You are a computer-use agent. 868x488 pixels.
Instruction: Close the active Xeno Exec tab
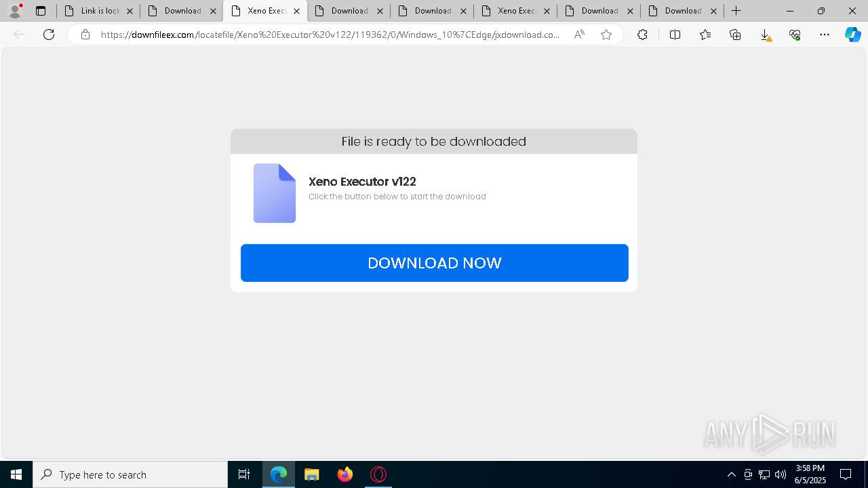(x=296, y=11)
